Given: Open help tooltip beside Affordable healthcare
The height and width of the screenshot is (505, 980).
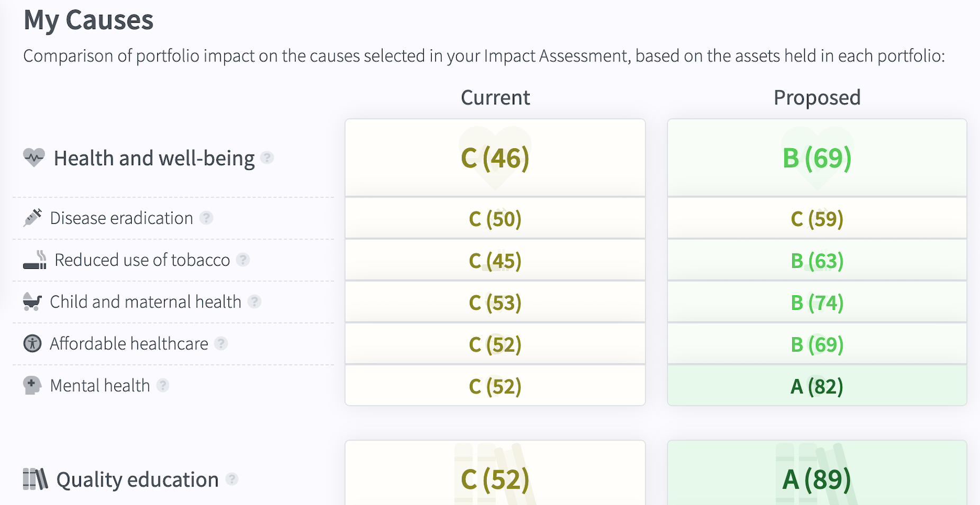Looking at the screenshot, I should pyautogui.click(x=221, y=344).
